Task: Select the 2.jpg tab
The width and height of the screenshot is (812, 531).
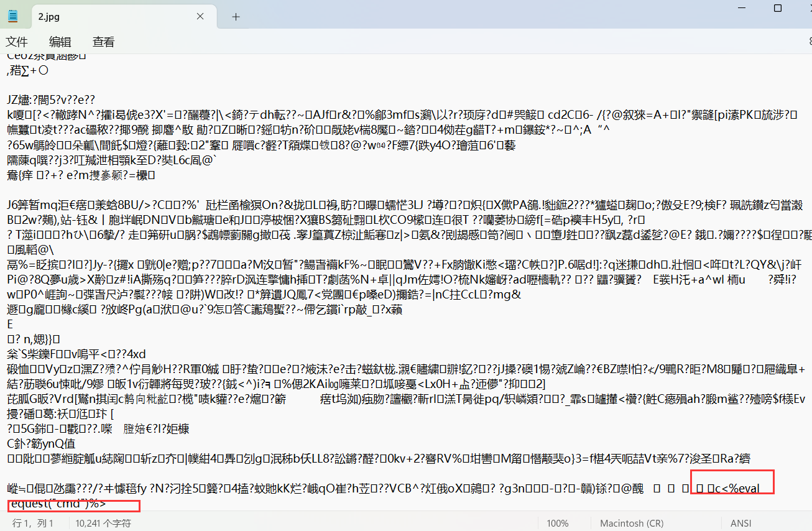Action: (x=112, y=17)
